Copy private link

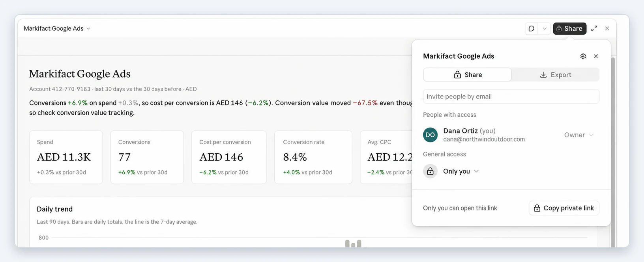point(564,208)
